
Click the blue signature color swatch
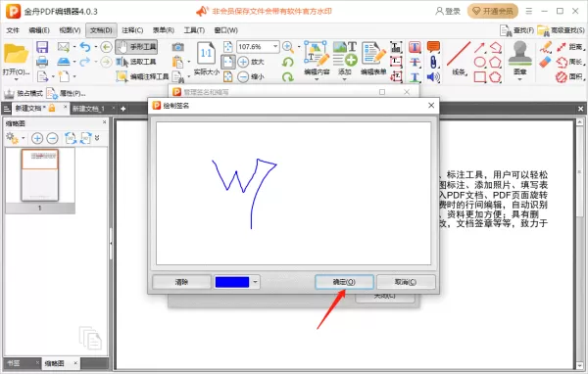tap(232, 282)
